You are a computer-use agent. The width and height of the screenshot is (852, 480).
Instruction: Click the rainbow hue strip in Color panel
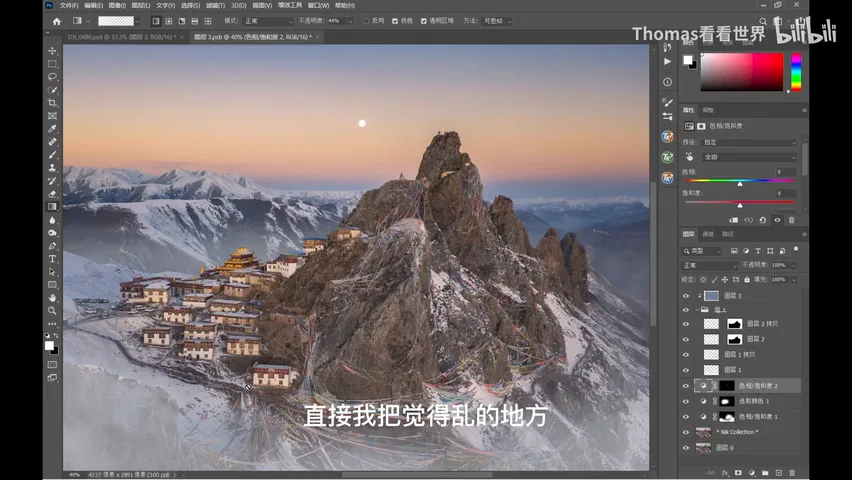coord(796,72)
